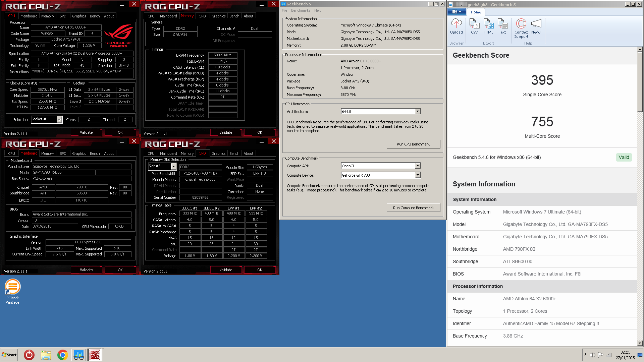Open the File menu in Geekbench 5
Image resolution: width=644 pixels, height=362 pixels.
(284, 10)
